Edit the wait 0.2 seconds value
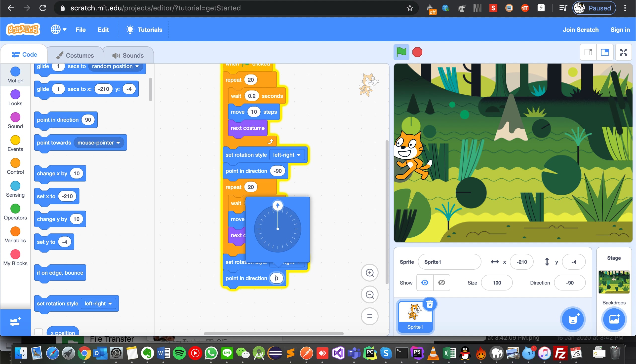The image size is (636, 364). point(252,96)
